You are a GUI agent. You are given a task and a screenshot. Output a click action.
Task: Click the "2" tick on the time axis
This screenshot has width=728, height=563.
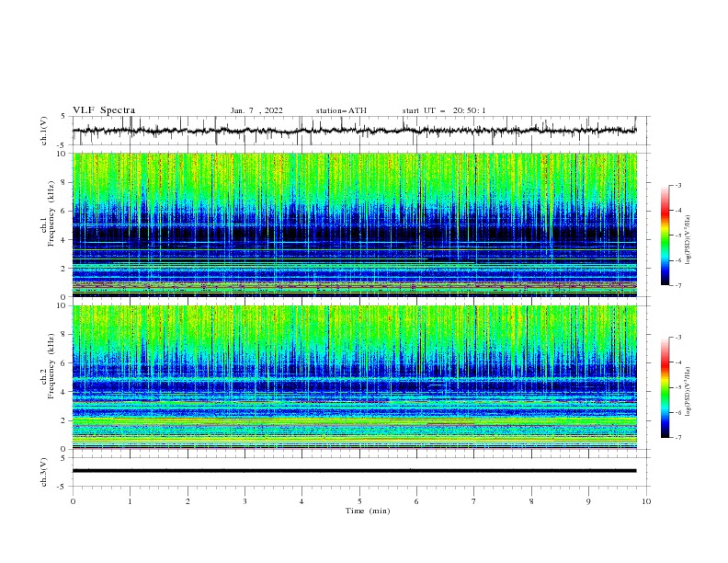tap(188, 501)
